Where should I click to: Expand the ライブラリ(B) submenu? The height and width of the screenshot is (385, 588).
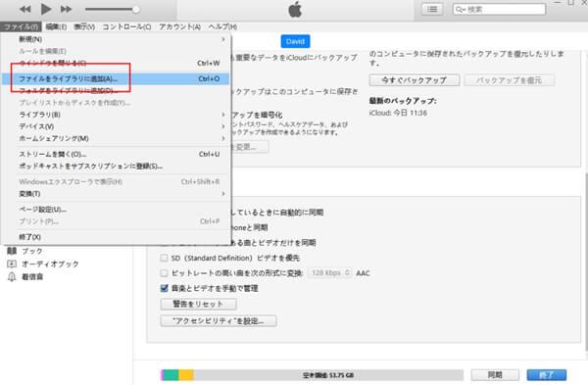pos(117,115)
